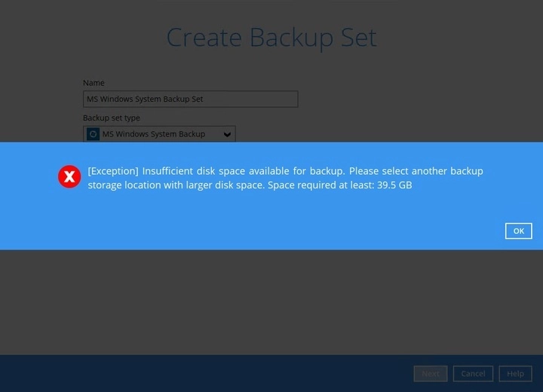Click the Cancel button in the bottom bar
The image size is (543, 392).
473,374
